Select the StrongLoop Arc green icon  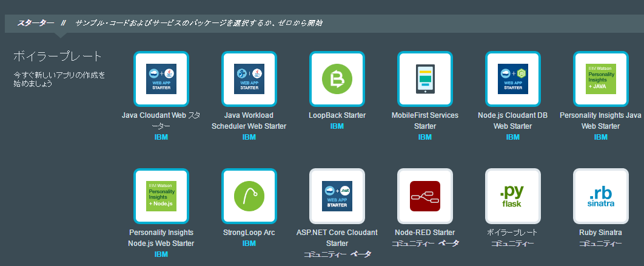249,196
